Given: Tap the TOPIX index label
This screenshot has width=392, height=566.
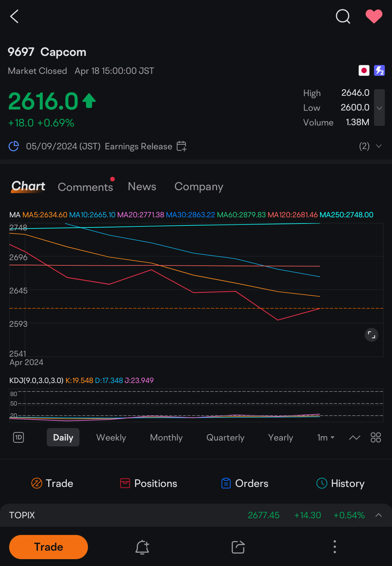Looking at the screenshot, I should [22, 515].
